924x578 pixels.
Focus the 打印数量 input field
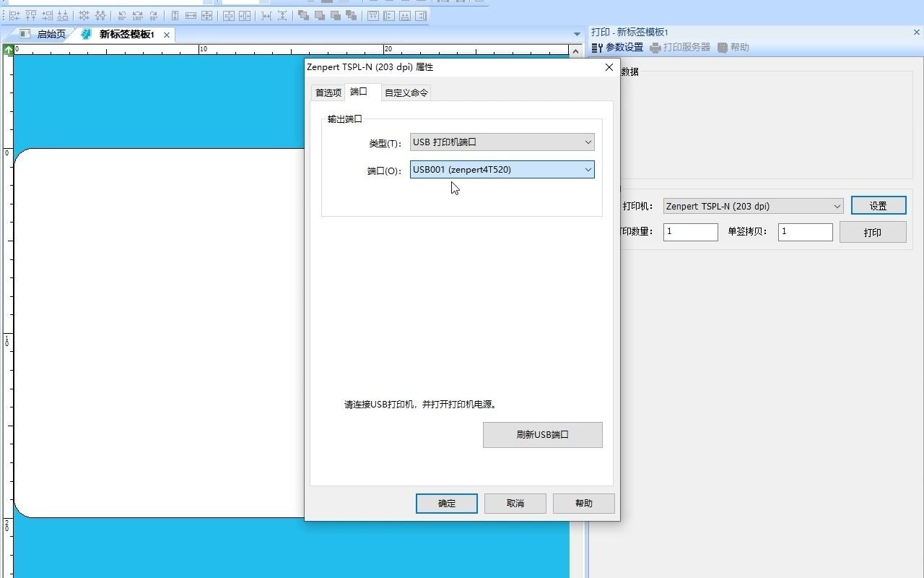pyautogui.click(x=691, y=232)
